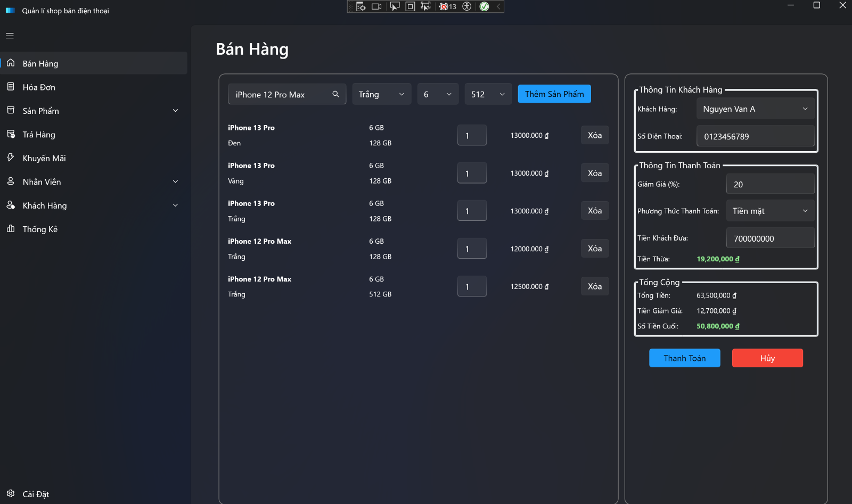Cancel the order with Hủy button
Screen dimensions: 852x504
click(x=767, y=358)
